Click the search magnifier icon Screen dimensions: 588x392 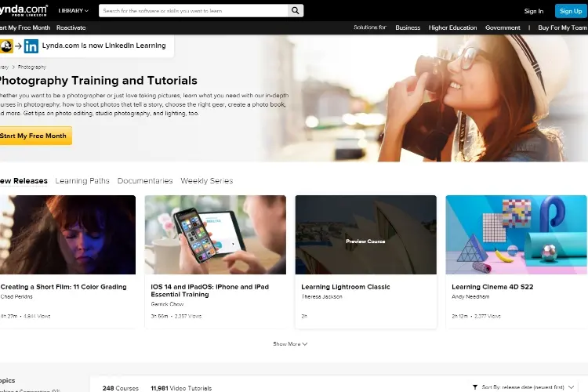click(x=296, y=10)
